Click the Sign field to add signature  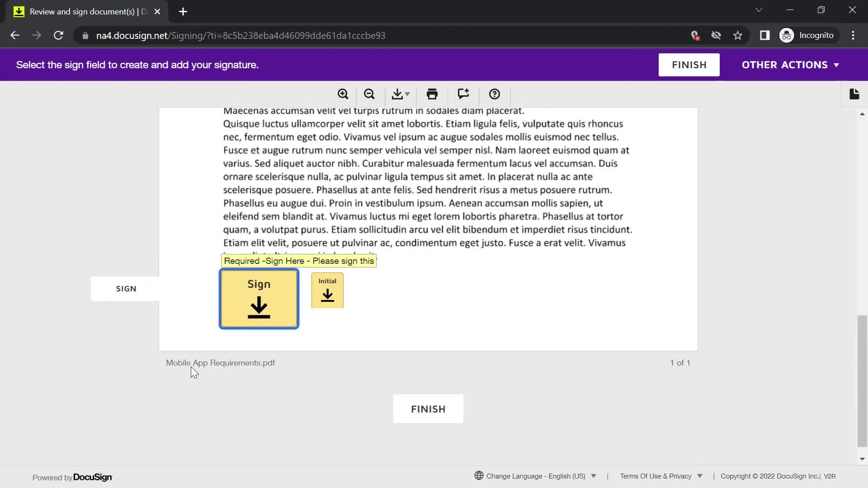pyautogui.click(x=259, y=299)
